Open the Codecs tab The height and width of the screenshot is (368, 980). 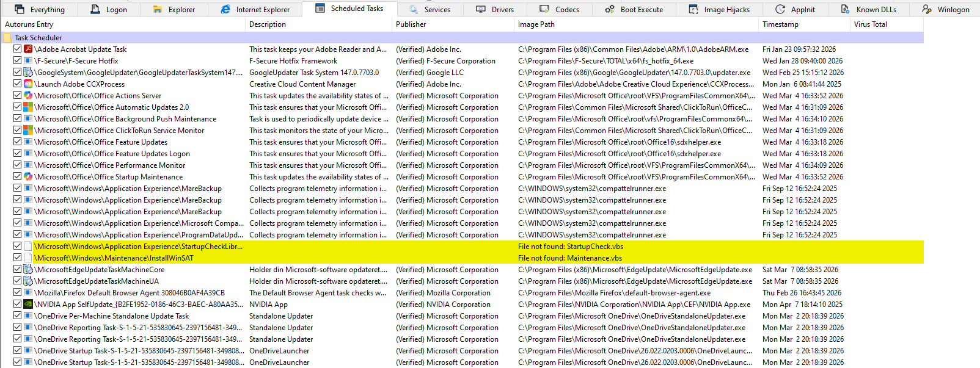coord(559,9)
